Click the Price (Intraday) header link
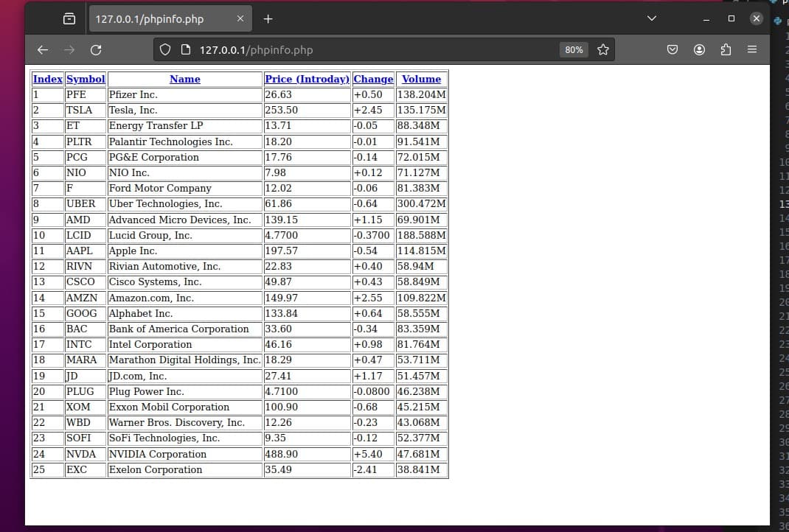 coord(307,79)
